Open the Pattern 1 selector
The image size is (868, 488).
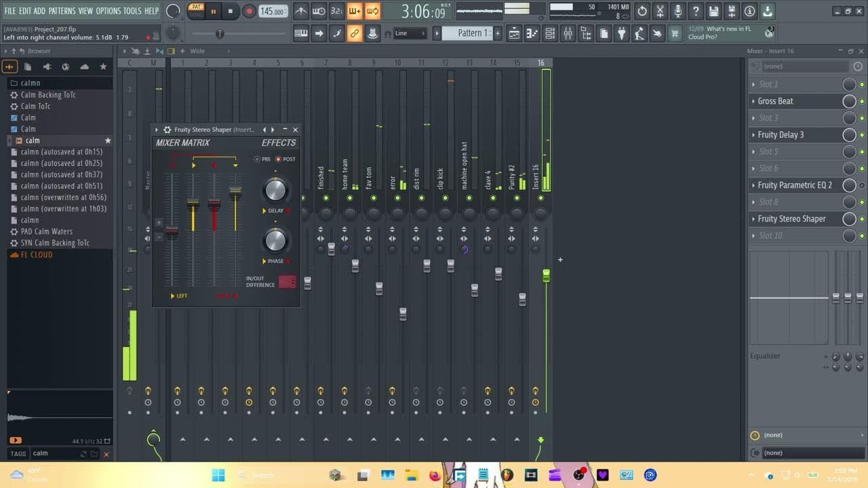(x=467, y=33)
